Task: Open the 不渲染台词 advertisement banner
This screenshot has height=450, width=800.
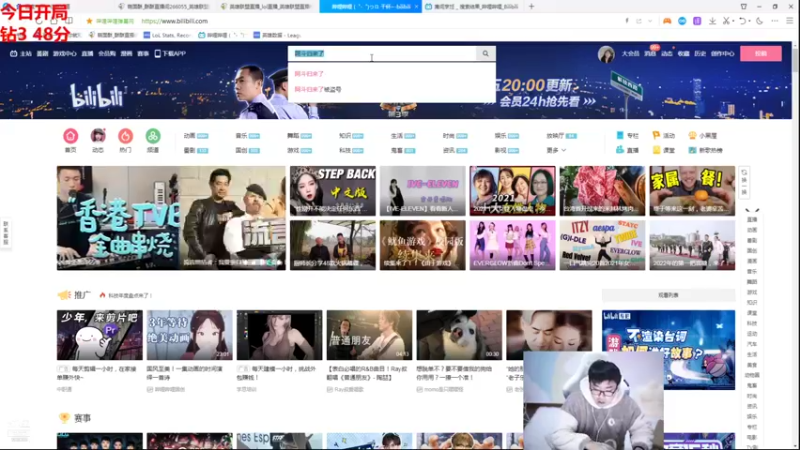Action: (x=668, y=349)
